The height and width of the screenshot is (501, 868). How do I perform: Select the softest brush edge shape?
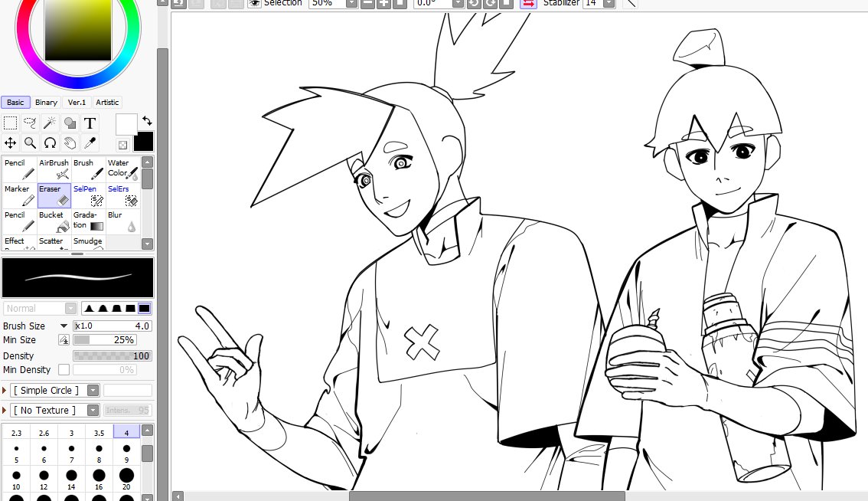[x=89, y=308]
